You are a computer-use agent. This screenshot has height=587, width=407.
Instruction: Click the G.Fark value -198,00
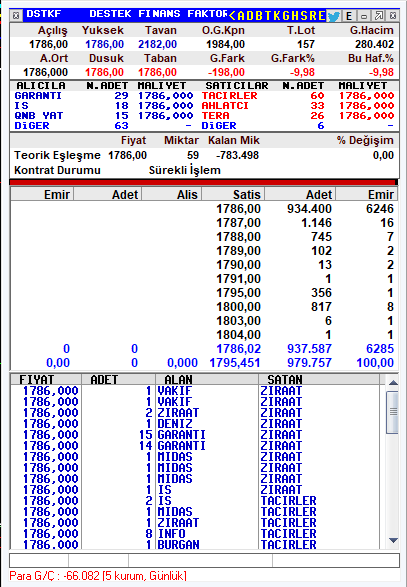tap(226, 72)
